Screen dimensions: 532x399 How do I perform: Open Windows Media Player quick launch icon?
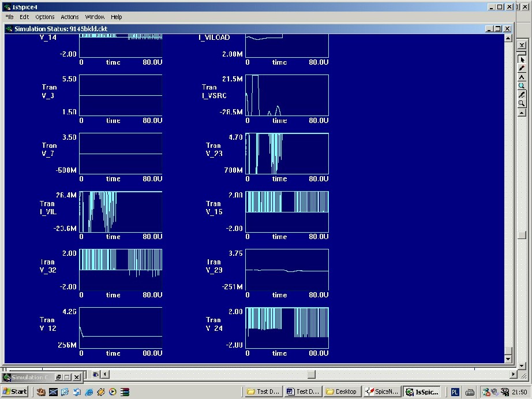point(113,391)
